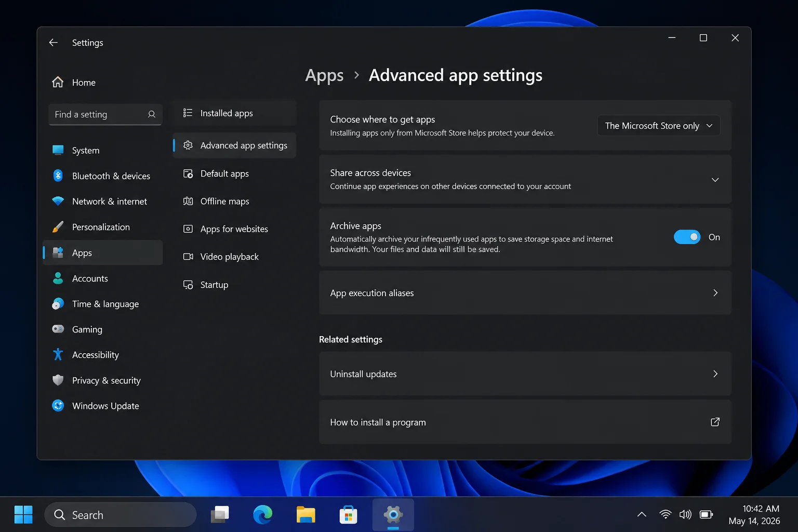
Task: Click the Personalization paintbrush icon
Action: (58, 227)
